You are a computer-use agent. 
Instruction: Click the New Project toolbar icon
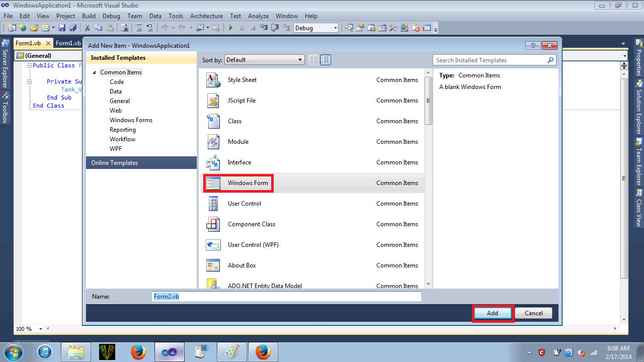pyautogui.click(x=12, y=28)
